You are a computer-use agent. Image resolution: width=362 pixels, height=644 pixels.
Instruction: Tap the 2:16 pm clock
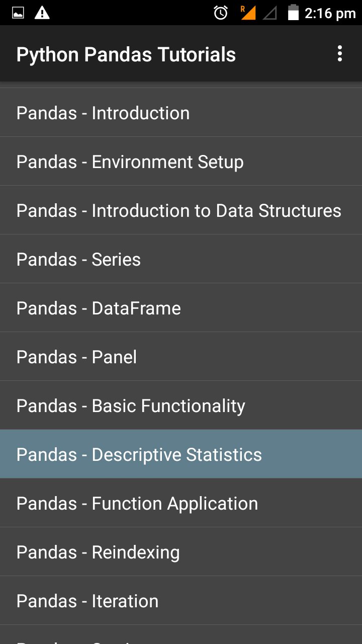[x=330, y=13]
